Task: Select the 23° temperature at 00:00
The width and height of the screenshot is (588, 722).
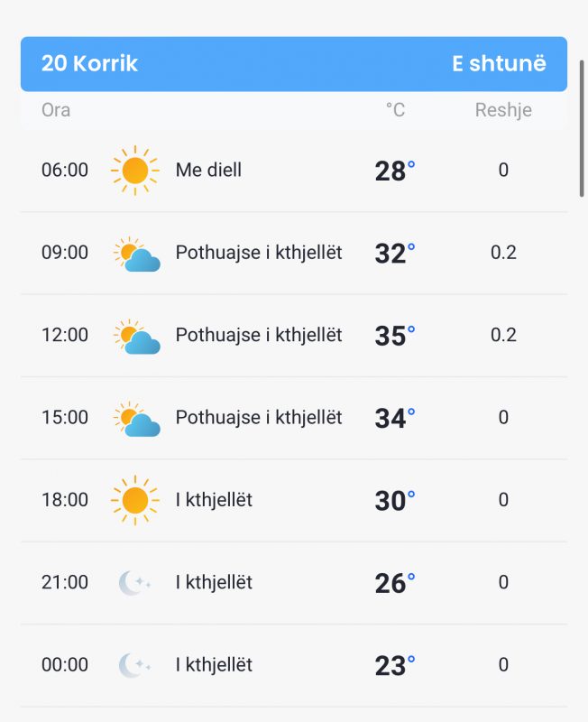Action: [395, 666]
